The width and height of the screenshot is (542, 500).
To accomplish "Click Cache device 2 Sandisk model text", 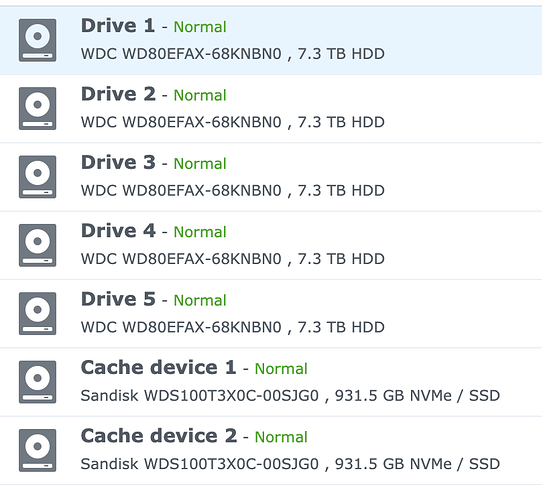I will [x=200, y=464].
